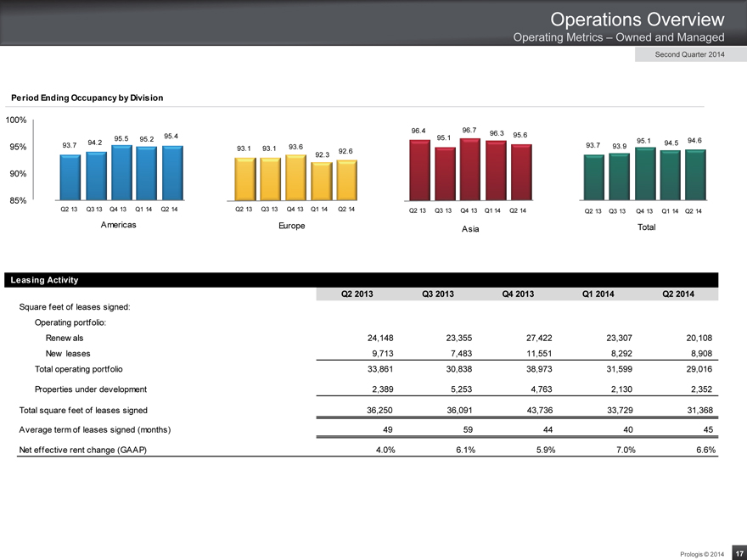Click the Operations Overview title
The image size is (747, 560).
coord(637,19)
